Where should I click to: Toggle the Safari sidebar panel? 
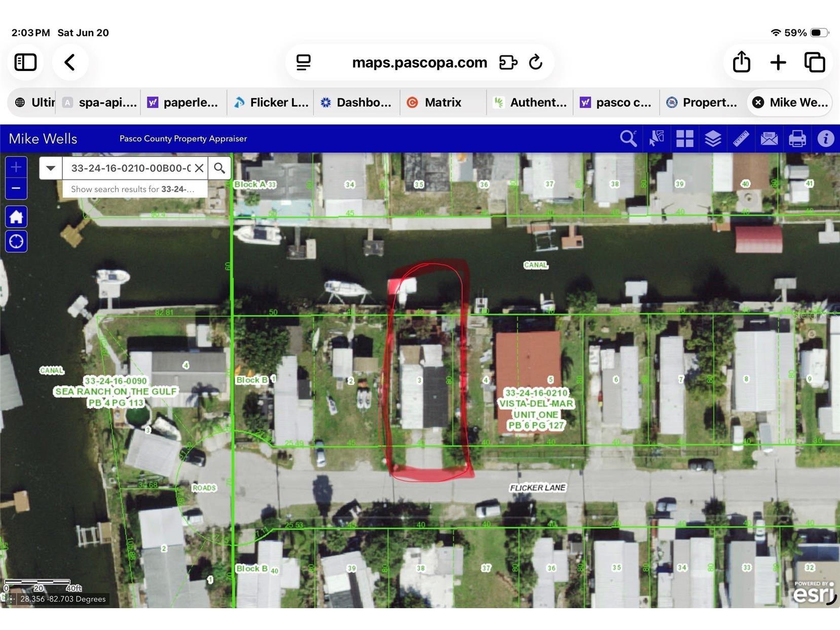[25, 62]
